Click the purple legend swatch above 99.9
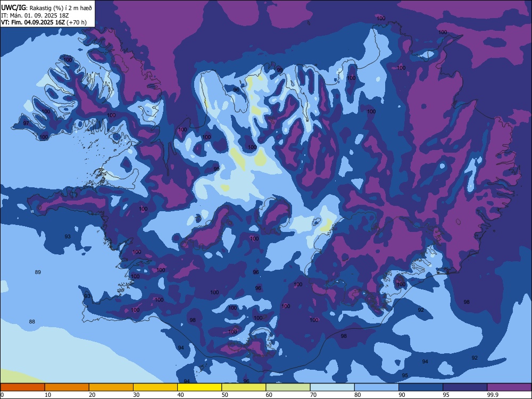Screen dimensions: 532x399 click(509, 387)
